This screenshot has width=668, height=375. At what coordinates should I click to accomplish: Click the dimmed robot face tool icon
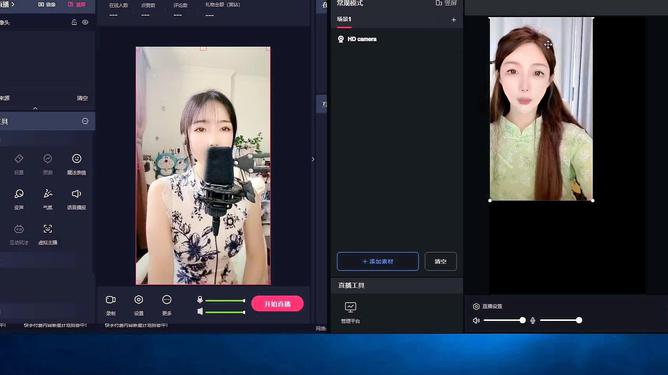pos(19,229)
